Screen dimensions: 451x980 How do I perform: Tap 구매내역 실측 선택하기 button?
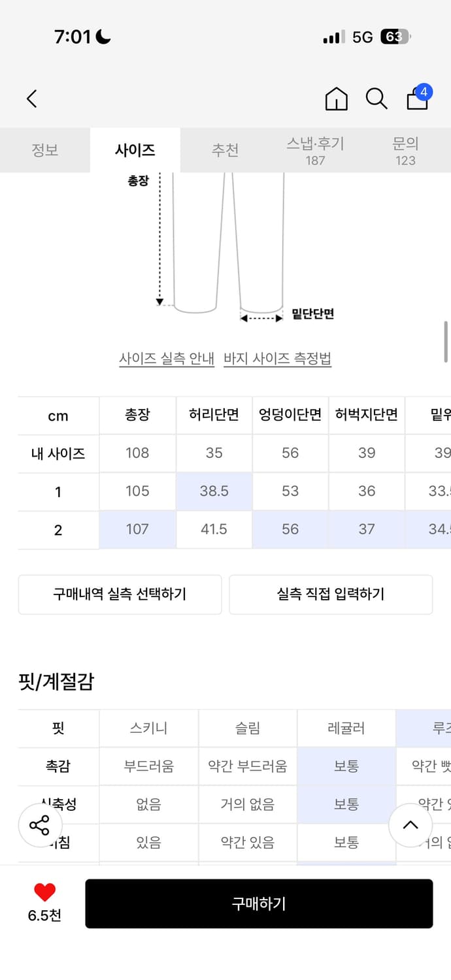pos(120,595)
